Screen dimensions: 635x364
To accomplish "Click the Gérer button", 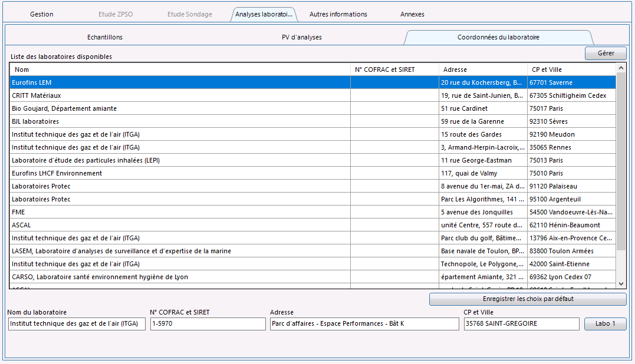I will [x=606, y=53].
